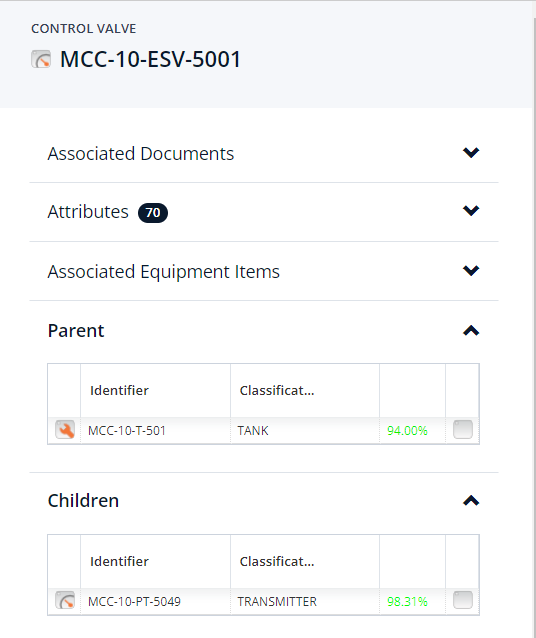Viewport: 536px width, 638px height.
Task: Collapse the Parent section chevron
Action: coord(471,330)
